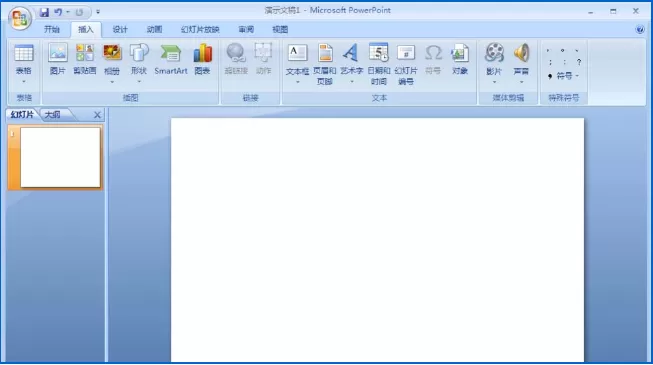Insert a chart with 图表
This screenshot has height=365, width=653.
[x=202, y=59]
